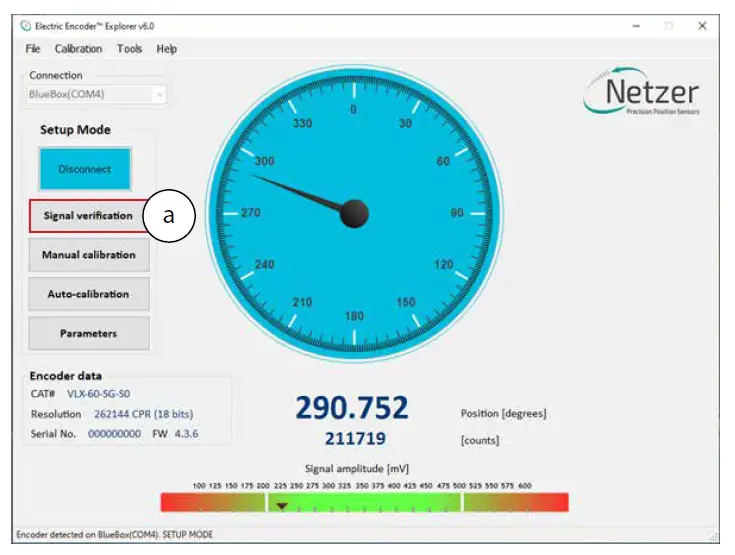Launch Auto-calibration
The height and width of the screenshot is (555, 735).
click(x=89, y=294)
